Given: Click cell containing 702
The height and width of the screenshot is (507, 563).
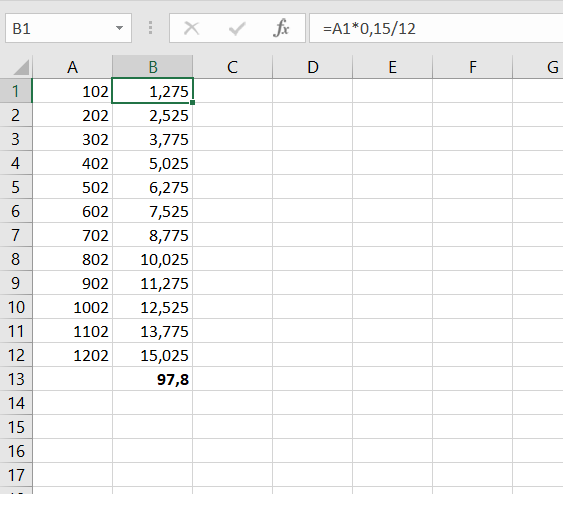Looking at the screenshot, I should coord(73,235).
